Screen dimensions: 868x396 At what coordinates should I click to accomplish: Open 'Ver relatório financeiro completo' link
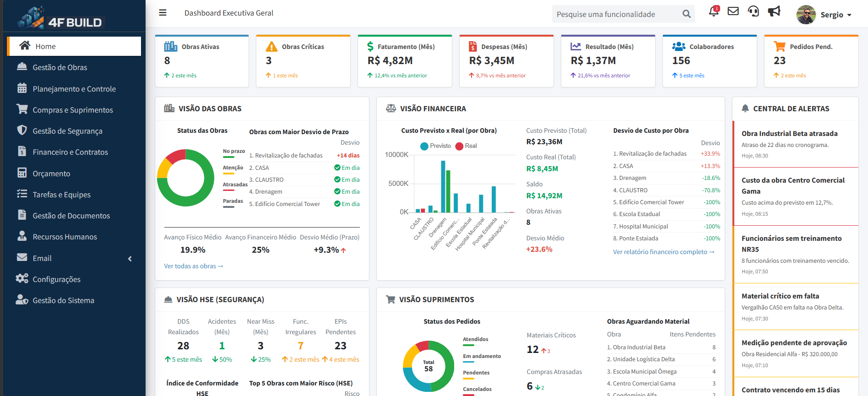pos(664,252)
